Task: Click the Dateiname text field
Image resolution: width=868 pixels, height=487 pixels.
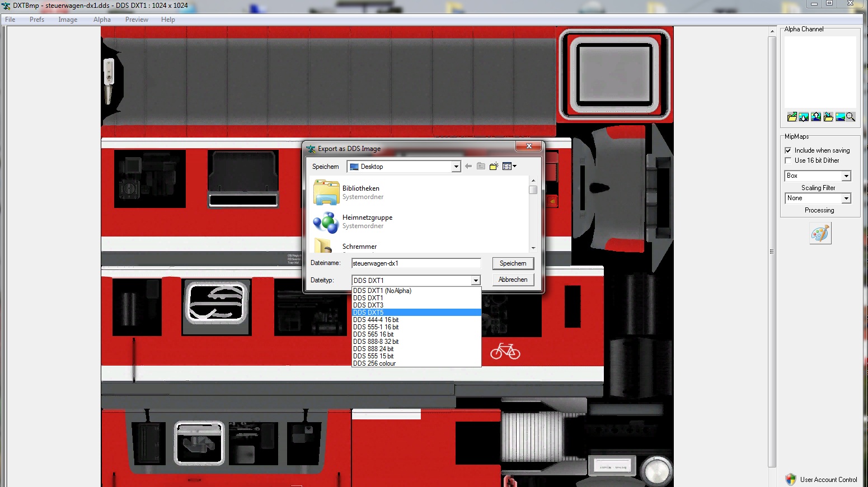Action: 415,263
